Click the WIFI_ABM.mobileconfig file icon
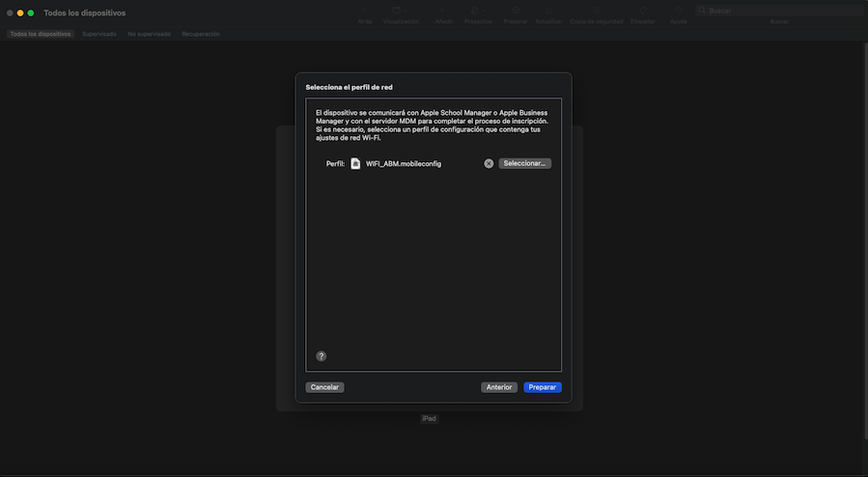The height and width of the screenshot is (477, 868). click(355, 164)
